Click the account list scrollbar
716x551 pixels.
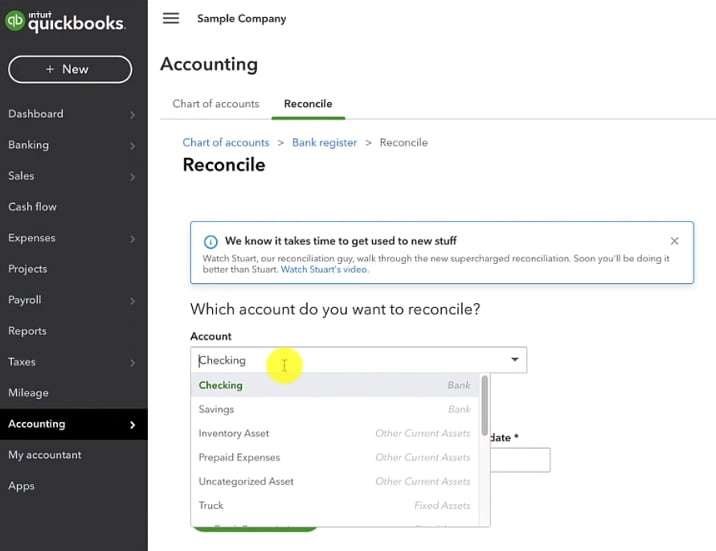point(484,405)
